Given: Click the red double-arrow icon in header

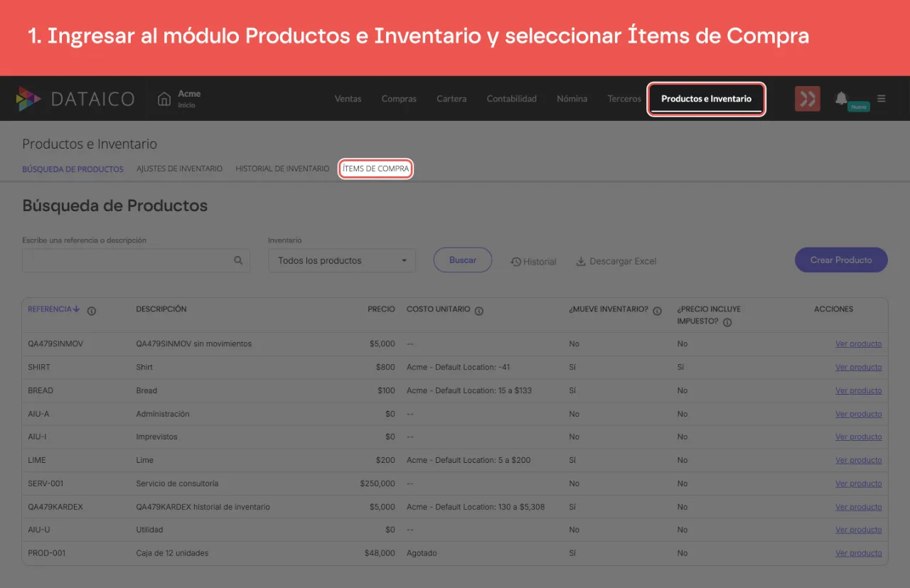Looking at the screenshot, I should click(808, 99).
